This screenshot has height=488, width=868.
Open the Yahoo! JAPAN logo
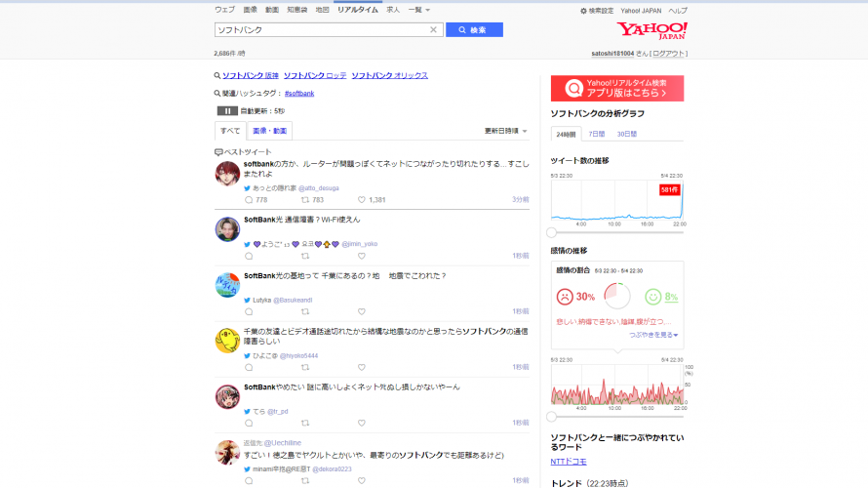point(652,31)
